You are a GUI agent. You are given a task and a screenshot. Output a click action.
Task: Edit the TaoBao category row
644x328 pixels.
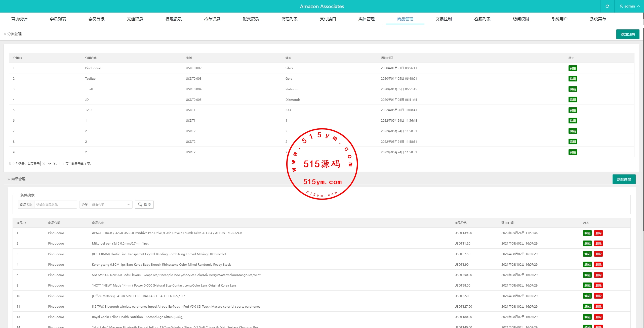(573, 79)
